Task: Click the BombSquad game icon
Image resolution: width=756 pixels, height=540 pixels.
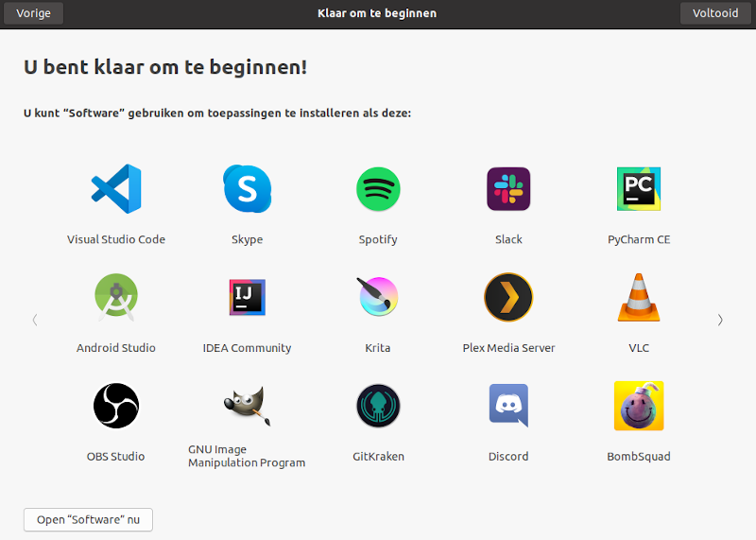Action: (639, 406)
